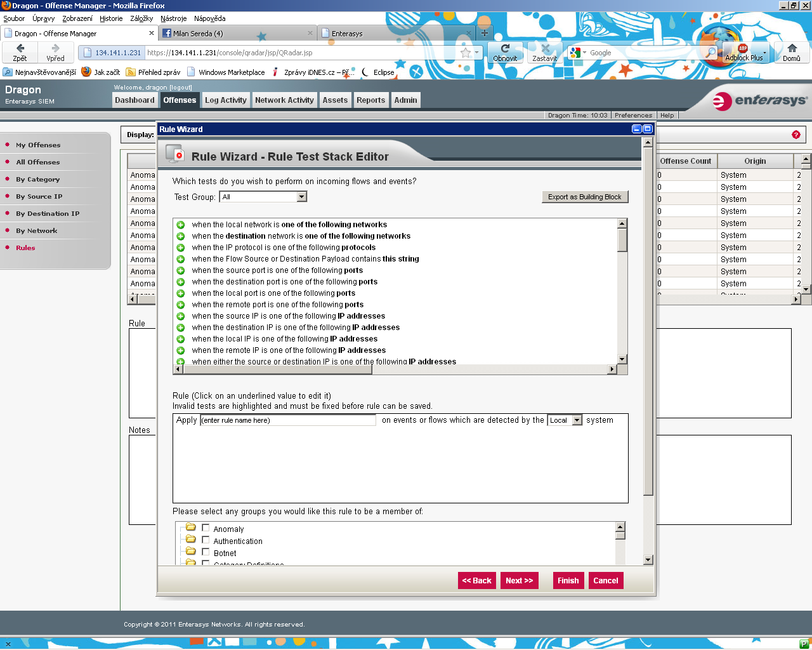Add the destination port test via plus icon
The height and width of the screenshot is (650, 812).
180,282
